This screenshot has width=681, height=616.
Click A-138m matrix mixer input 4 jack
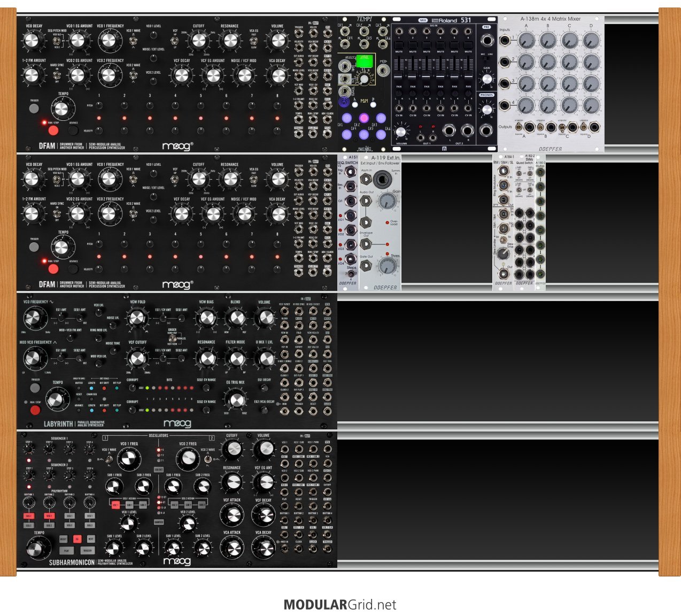pyautogui.click(x=504, y=105)
